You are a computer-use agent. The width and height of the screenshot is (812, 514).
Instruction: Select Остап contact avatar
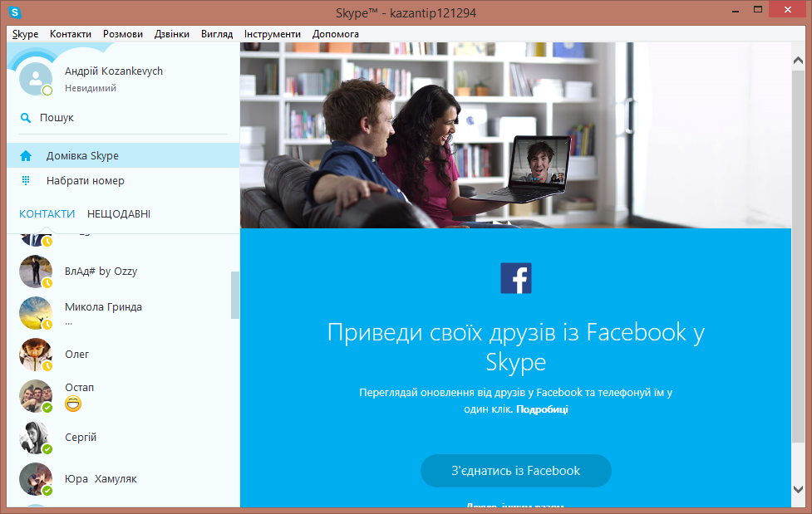coord(36,396)
